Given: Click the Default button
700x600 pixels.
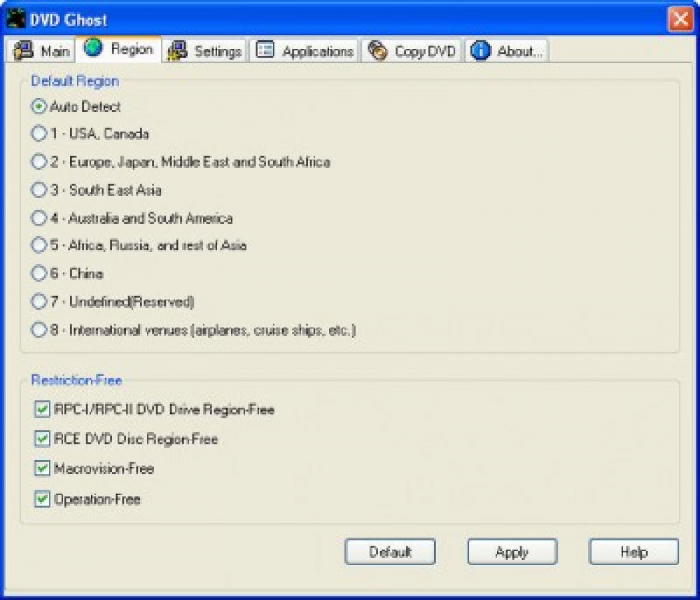Looking at the screenshot, I should pyautogui.click(x=390, y=551).
